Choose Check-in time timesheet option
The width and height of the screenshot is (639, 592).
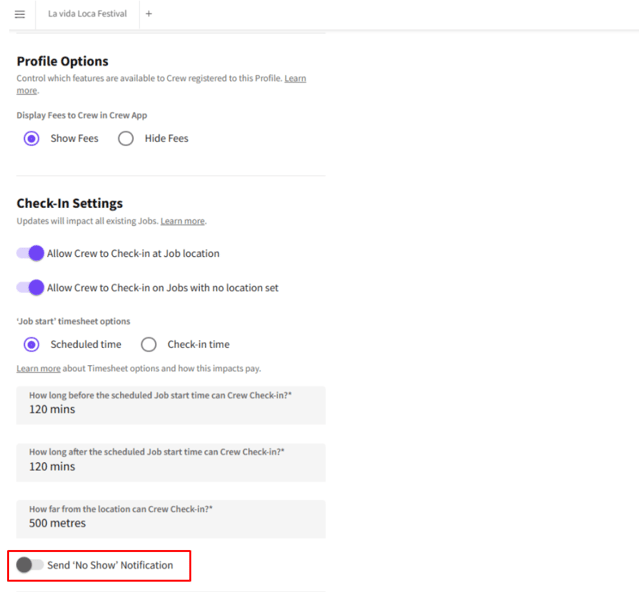[x=149, y=344]
